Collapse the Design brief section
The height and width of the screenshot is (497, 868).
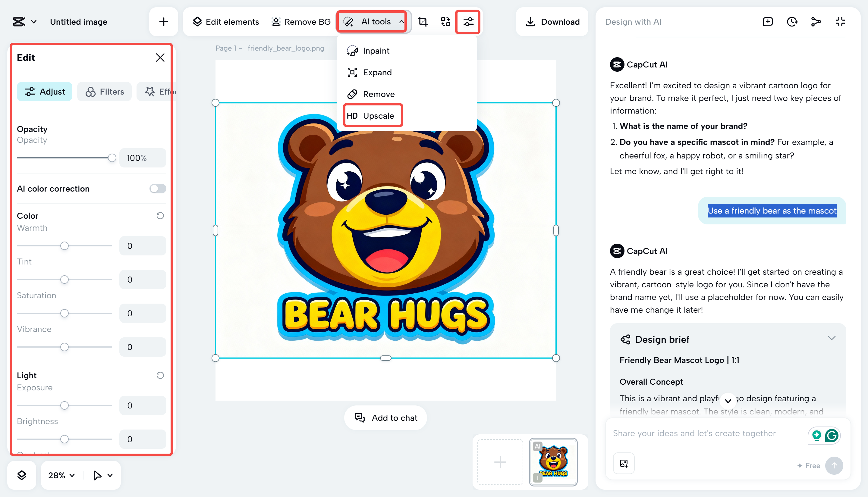coord(832,338)
